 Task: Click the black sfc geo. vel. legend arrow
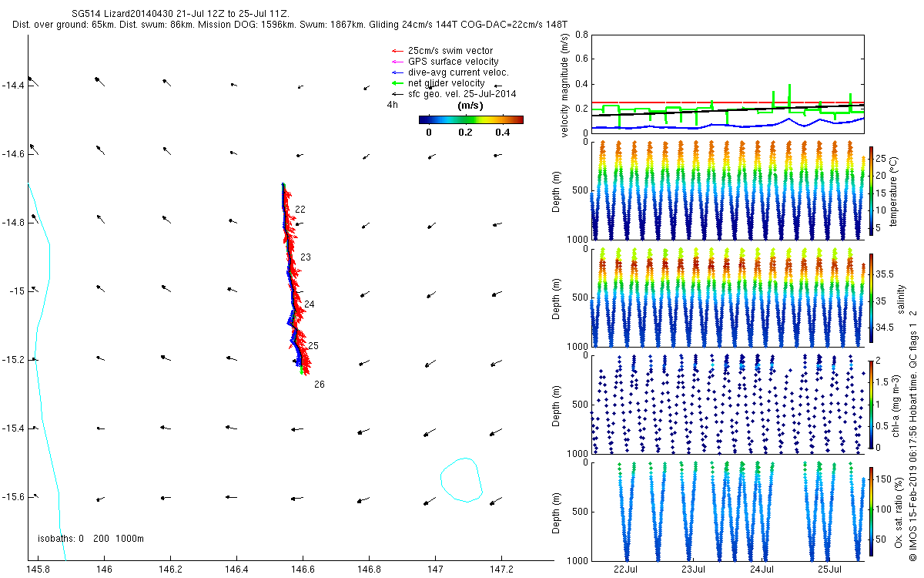pos(397,94)
